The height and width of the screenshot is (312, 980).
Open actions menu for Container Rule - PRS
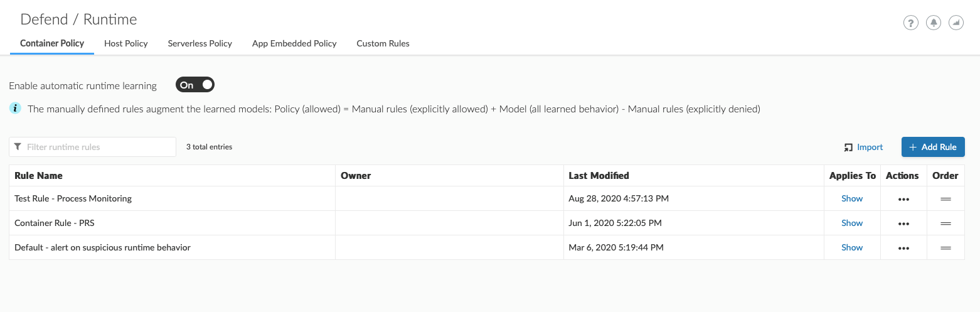(903, 223)
